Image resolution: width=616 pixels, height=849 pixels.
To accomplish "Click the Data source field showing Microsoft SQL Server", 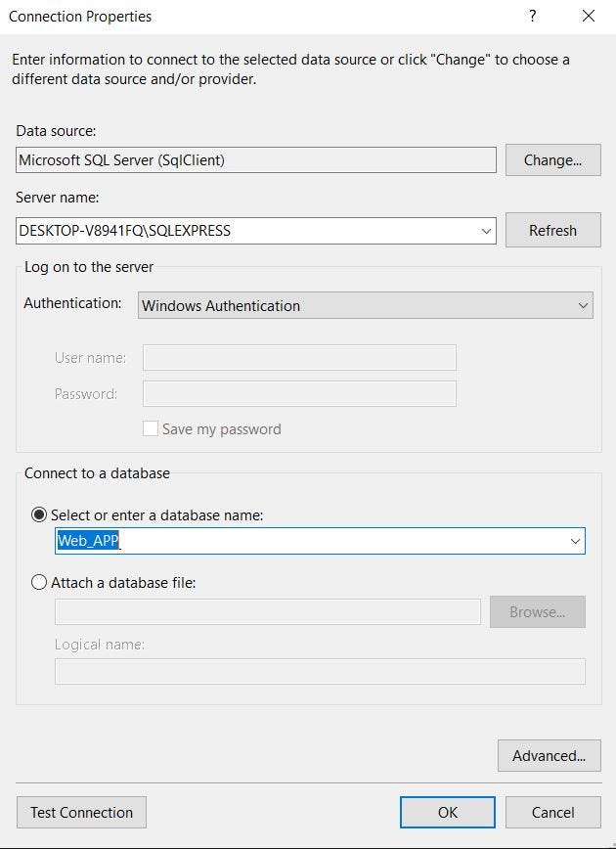I will coord(254,159).
